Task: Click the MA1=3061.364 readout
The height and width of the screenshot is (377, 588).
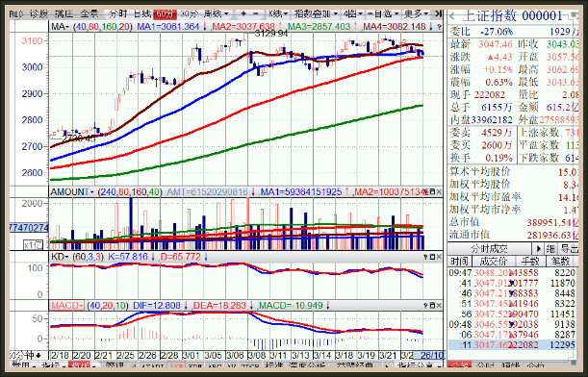Action: pyautogui.click(x=168, y=27)
